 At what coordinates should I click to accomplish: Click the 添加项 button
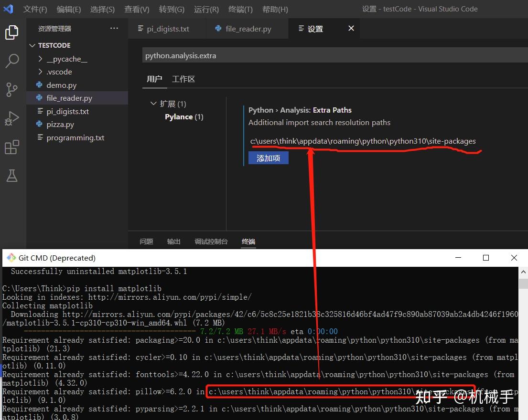tap(268, 157)
